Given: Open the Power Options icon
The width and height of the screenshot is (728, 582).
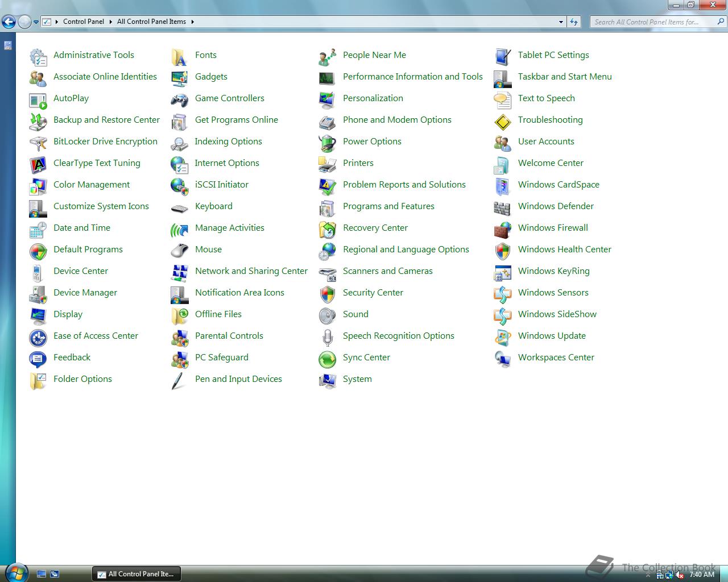Looking at the screenshot, I should click(x=328, y=143).
